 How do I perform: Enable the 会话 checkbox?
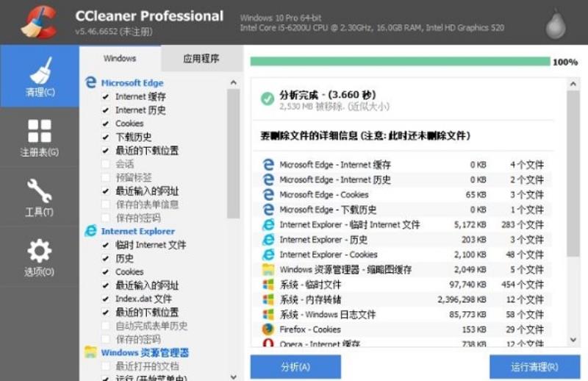[106, 164]
